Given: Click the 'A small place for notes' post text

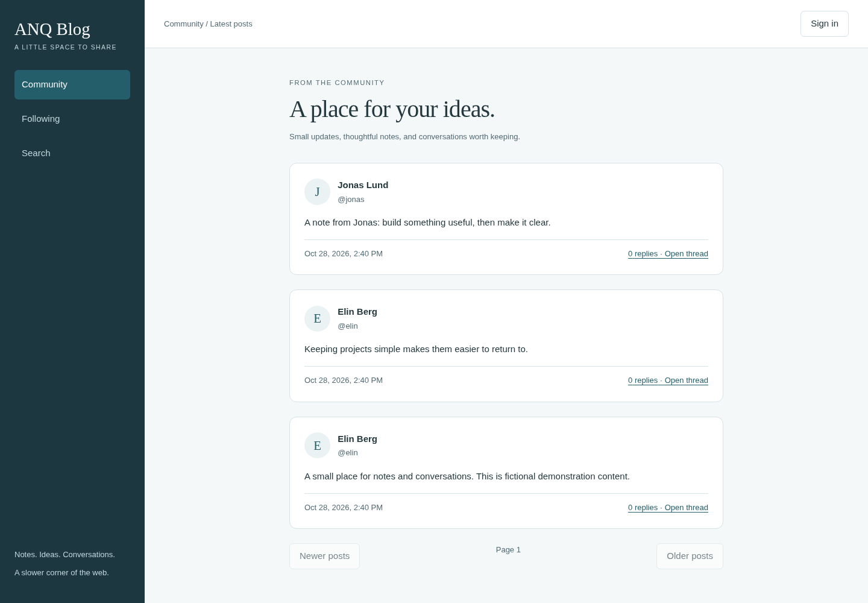Looking at the screenshot, I should tap(467, 476).
